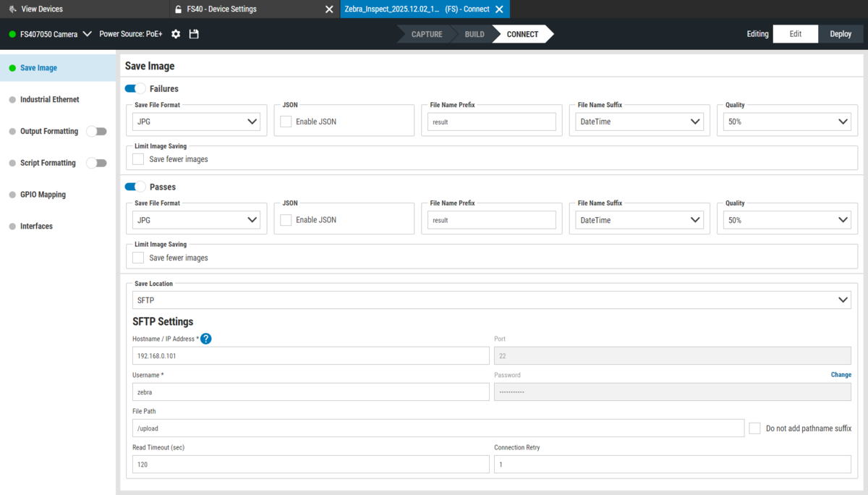Open device settings gear icon
Viewport: 868px width, 495px height.
tap(176, 34)
